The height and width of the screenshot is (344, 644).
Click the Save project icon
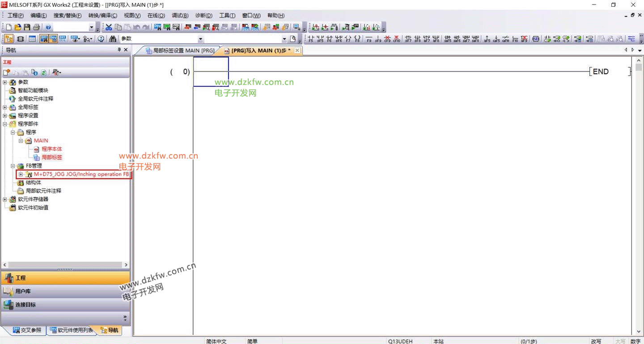[27, 27]
